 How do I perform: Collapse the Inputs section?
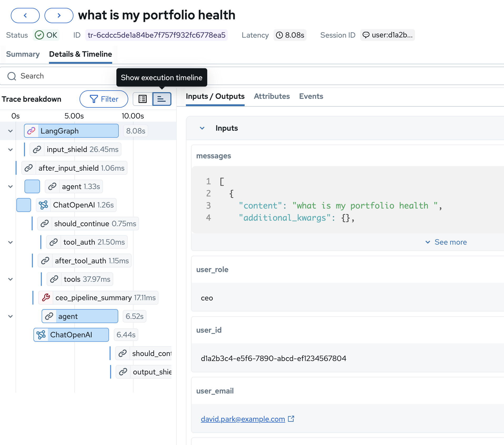tap(202, 128)
